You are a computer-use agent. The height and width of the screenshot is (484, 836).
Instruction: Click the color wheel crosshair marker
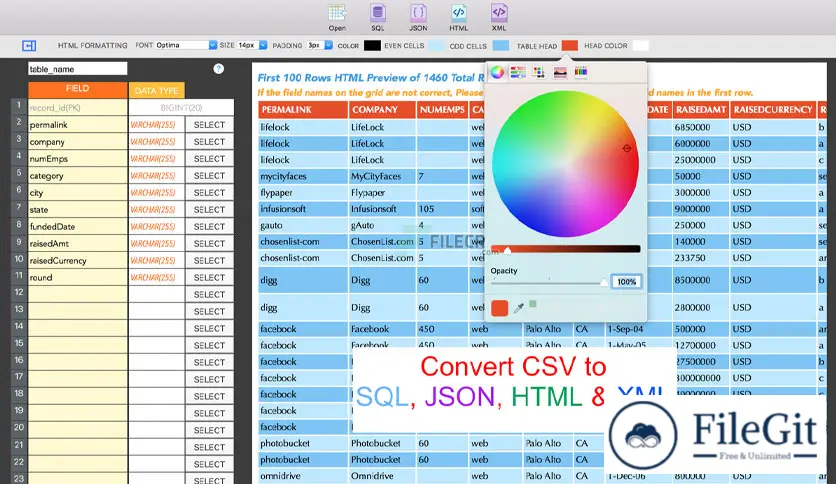[x=627, y=148]
